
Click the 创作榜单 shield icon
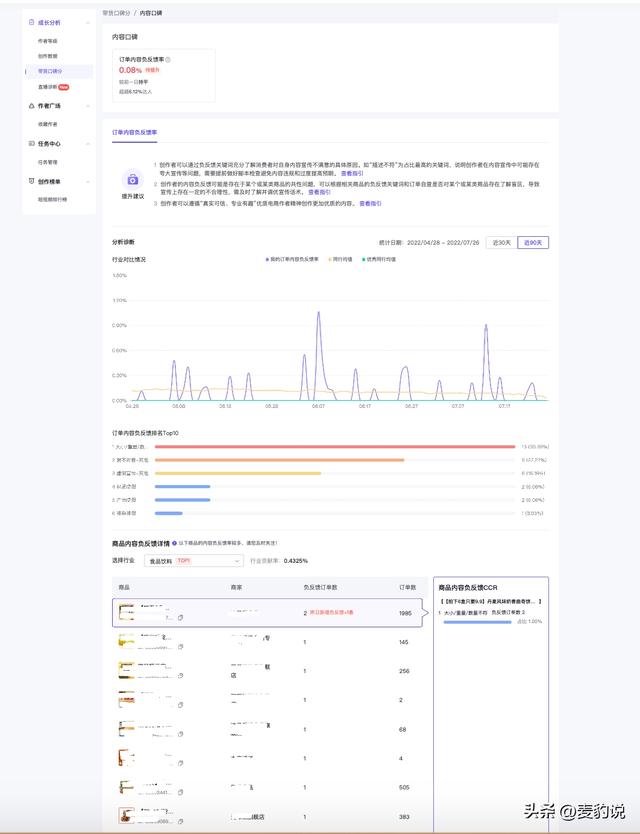(x=30, y=181)
